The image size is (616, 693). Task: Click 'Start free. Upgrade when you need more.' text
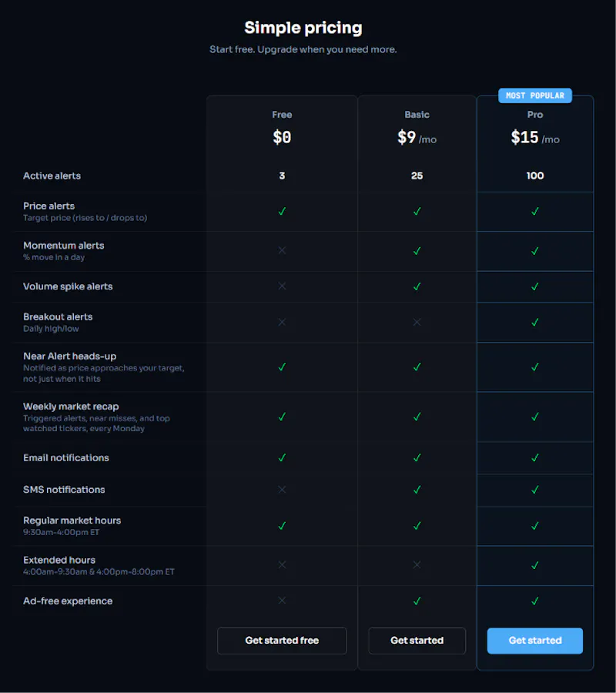[303, 49]
